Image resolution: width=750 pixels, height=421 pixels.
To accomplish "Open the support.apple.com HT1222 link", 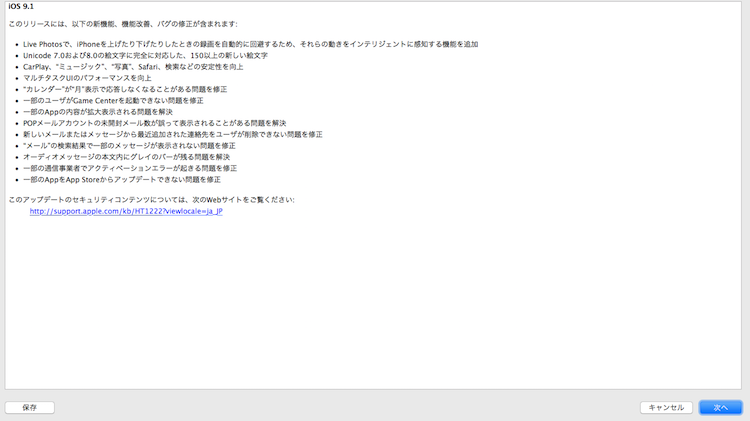I will pos(125,211).
